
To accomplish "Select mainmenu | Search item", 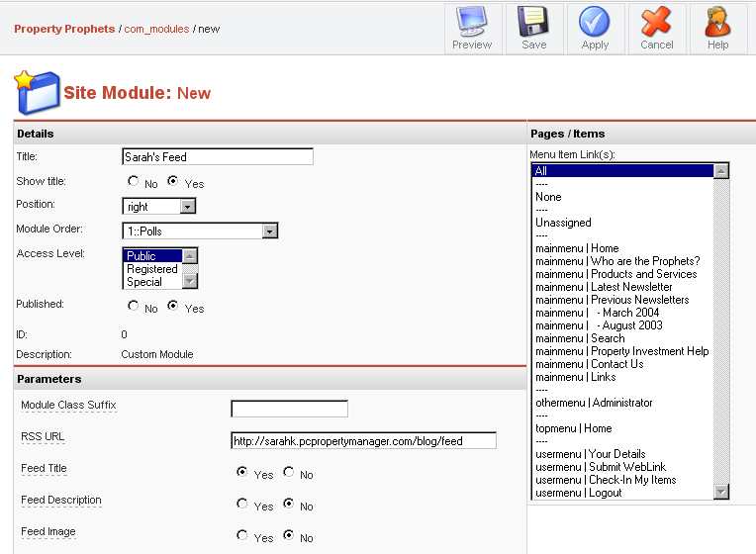I will tap(623, 338).
